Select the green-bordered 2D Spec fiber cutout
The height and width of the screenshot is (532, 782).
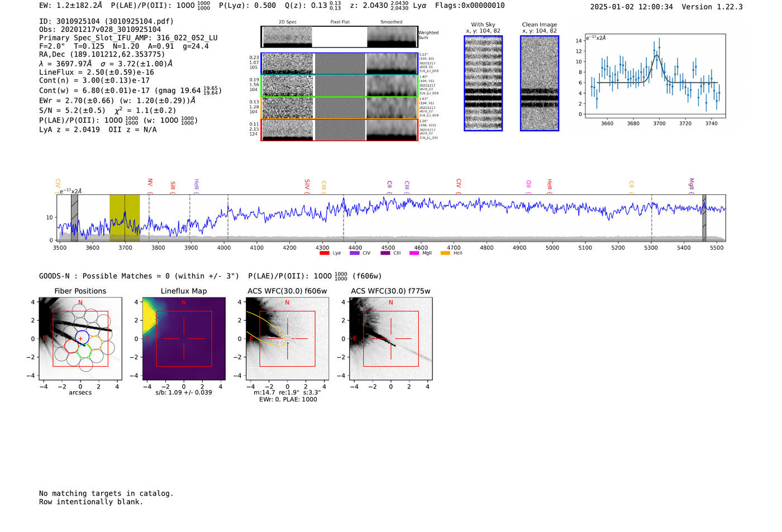(x=288, y=86)
